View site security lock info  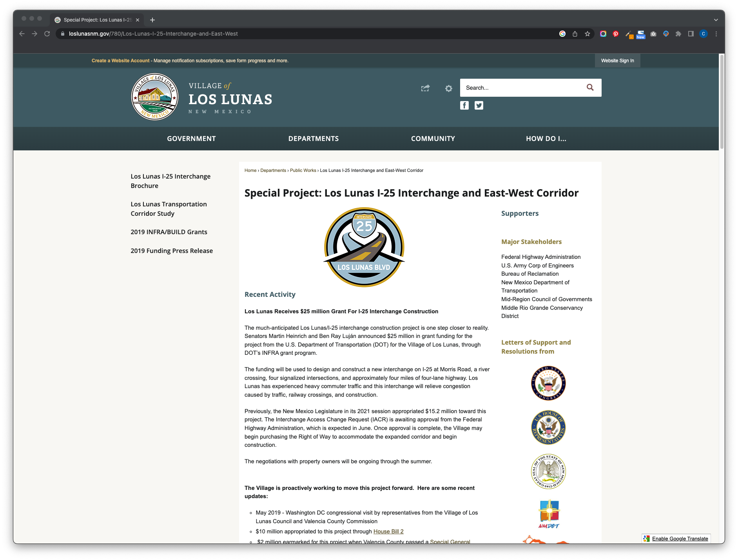click(63, 34)
